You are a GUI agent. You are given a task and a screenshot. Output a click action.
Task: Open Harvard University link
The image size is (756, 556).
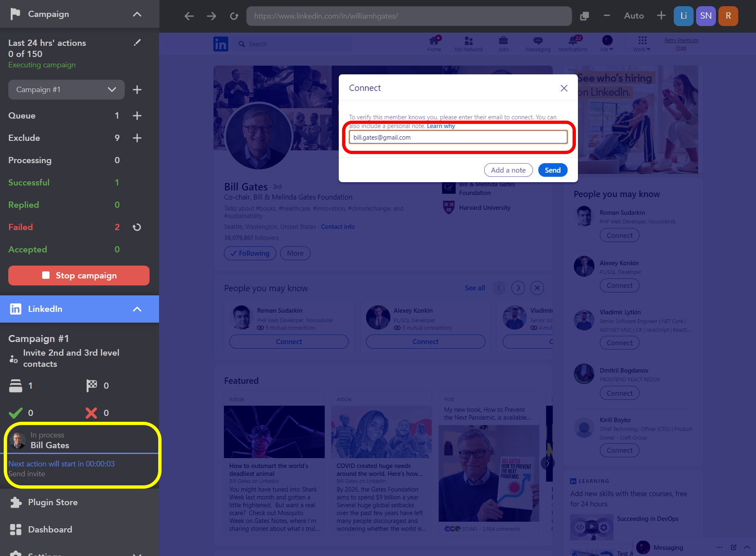(x=485, y=208)
